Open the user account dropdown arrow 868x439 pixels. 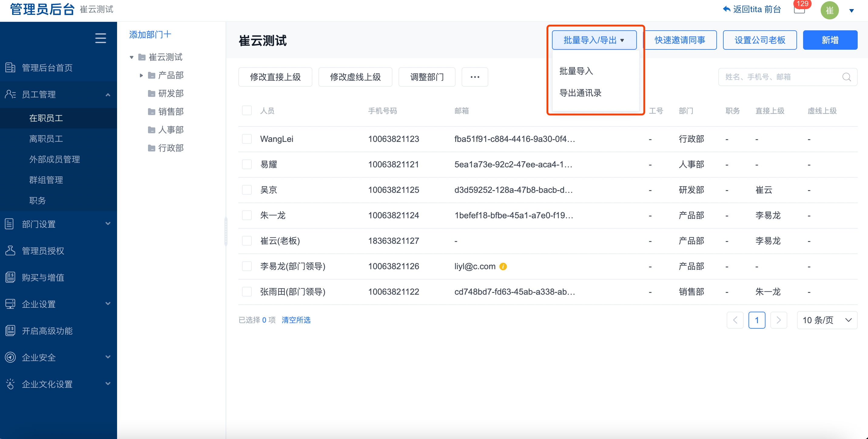[x=851, y=10]
